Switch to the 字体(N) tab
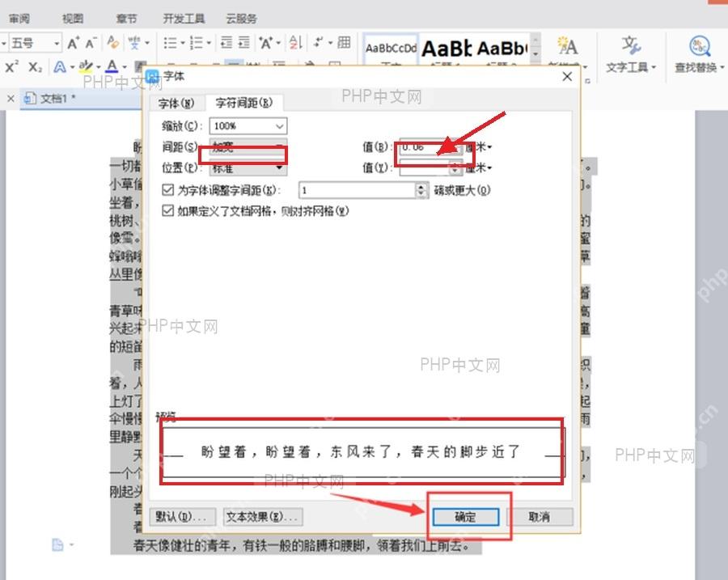This screenshot has width=728, height=580. (176, 103)
